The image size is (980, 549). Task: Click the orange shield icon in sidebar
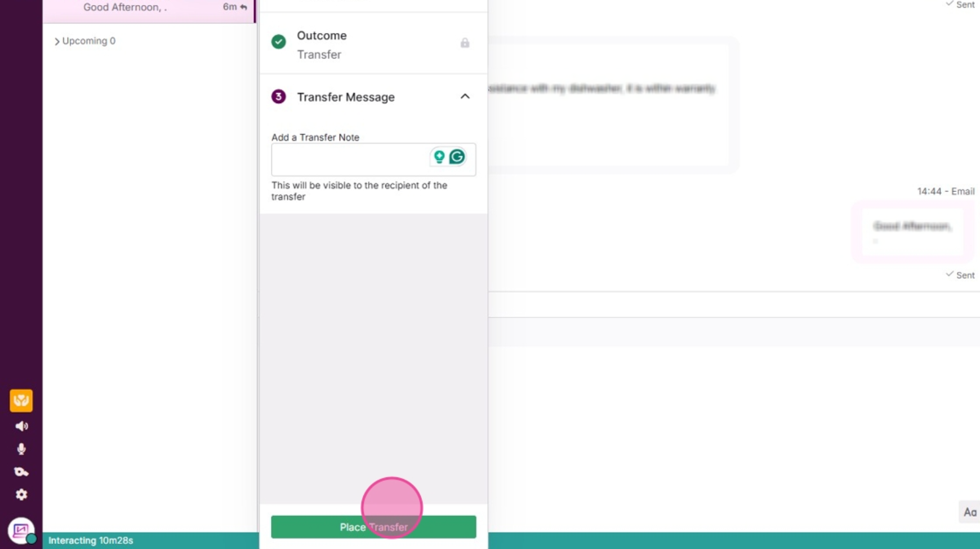point(21,401)
